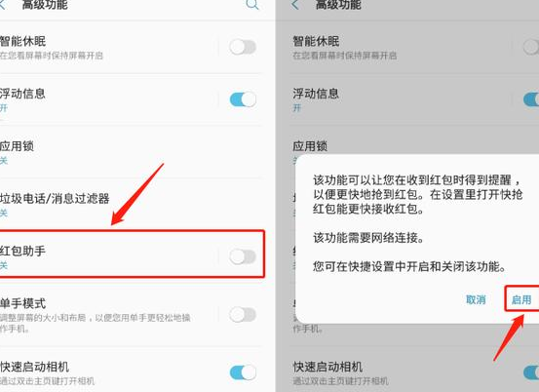Screen dimensions: 539x392
Task: Tap 快速启动相机 label in left panel
Action: click(34, 367)
